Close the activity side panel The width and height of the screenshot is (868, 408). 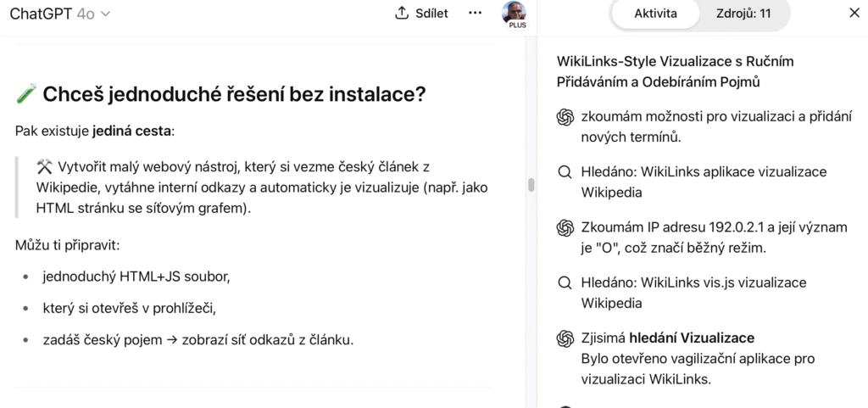coord(854,14)
